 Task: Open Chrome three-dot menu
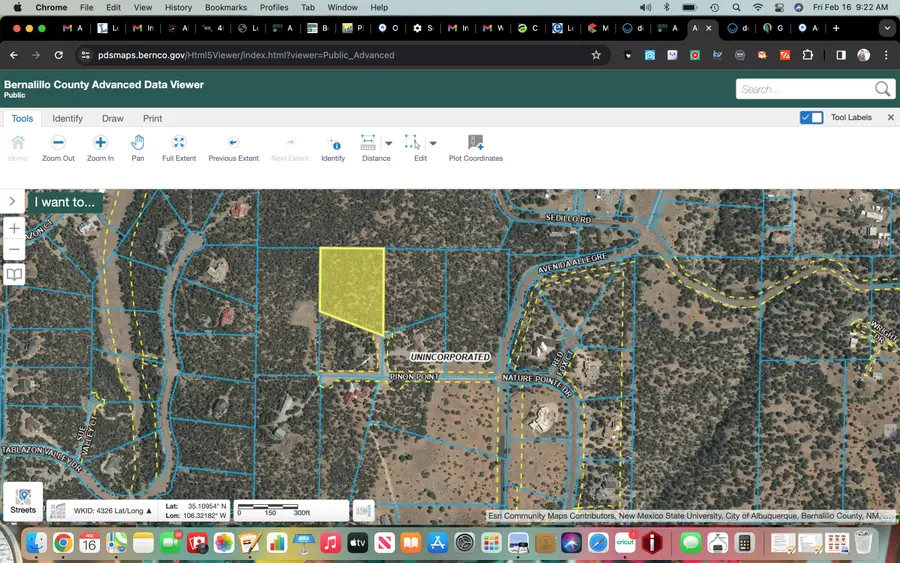(886, 55)
